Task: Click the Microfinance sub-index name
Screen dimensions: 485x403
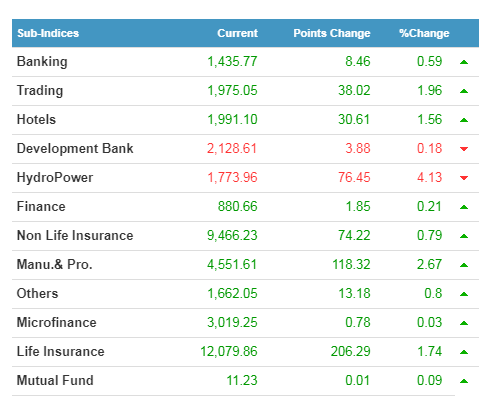Action: pyautogui.click(x=57, y=322)
